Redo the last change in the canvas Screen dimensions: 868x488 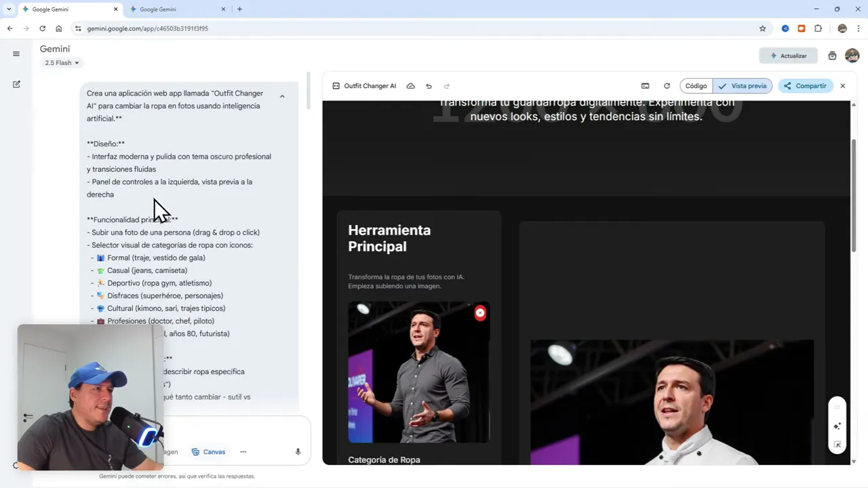tap(446, 86)
